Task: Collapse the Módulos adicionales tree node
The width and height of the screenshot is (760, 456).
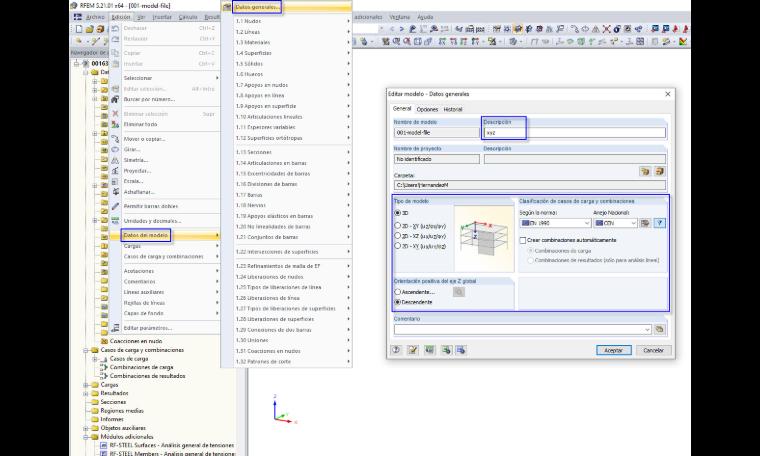Action: coord(86,437)
